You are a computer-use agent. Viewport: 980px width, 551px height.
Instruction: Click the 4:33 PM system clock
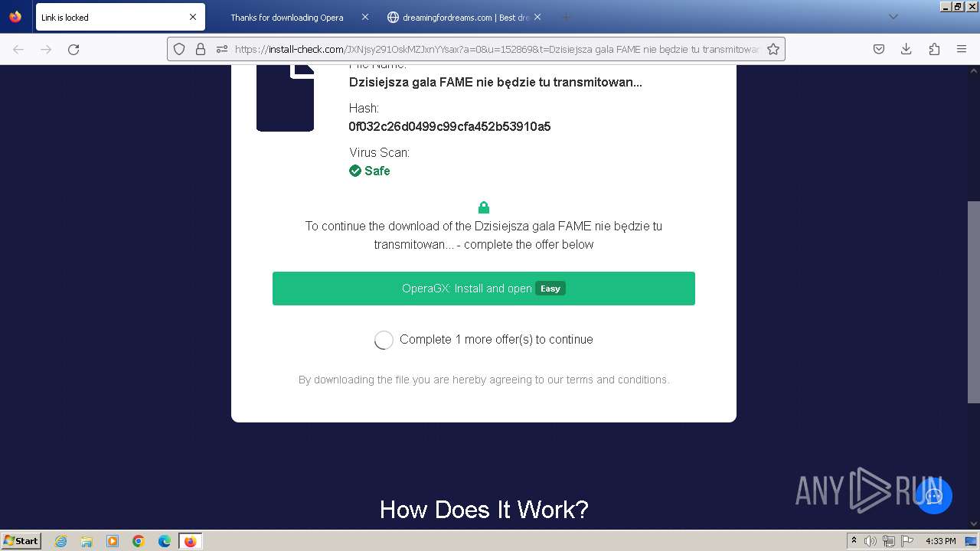pyautogui.click(x=940, y=541)
